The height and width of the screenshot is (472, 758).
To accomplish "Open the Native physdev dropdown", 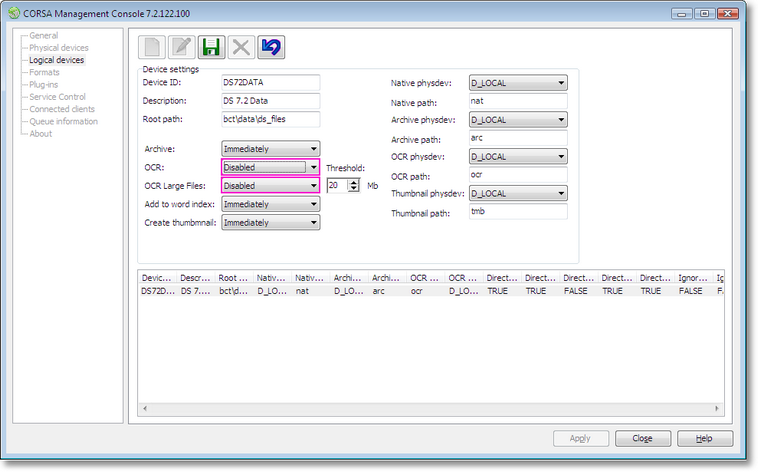I will [x=518, y=83].
